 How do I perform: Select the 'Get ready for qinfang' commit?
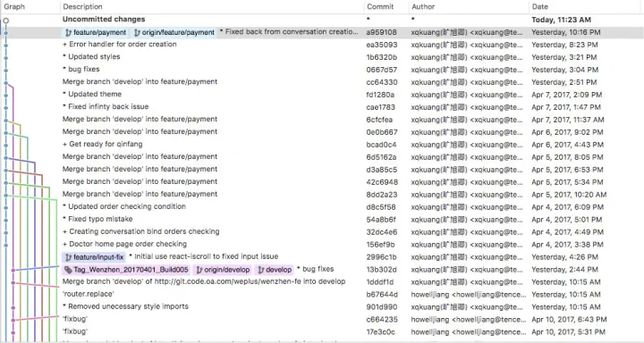(322, 145)
